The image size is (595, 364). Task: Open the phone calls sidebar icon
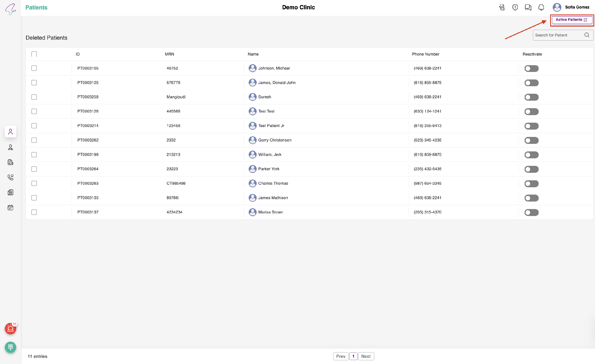pos(10,177)
